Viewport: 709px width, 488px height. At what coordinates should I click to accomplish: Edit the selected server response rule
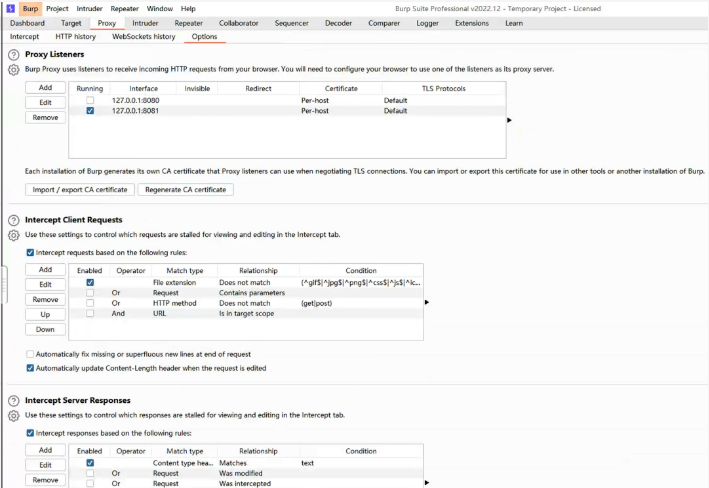[x=45, y=465]
